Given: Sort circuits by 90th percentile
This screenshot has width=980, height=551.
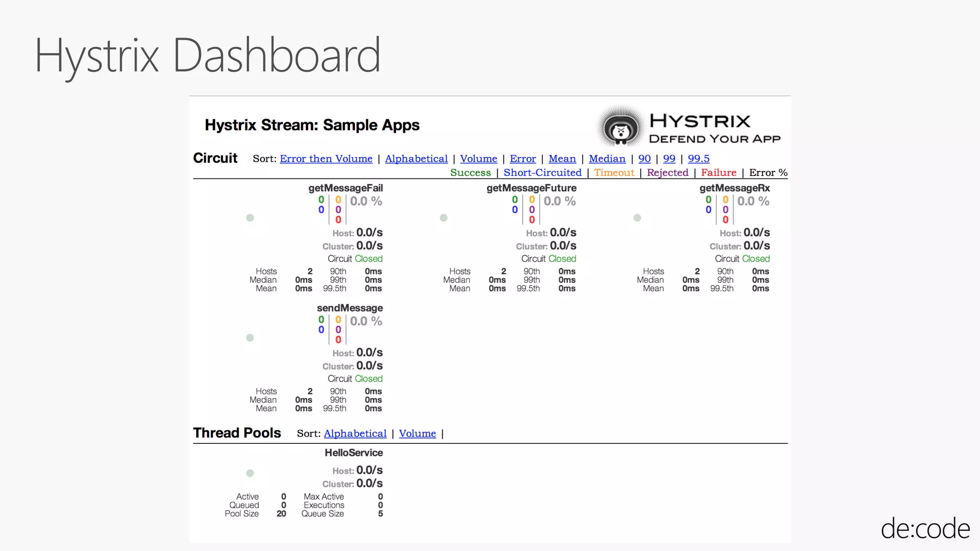Looking at the screenshot, I should [644, 159].
